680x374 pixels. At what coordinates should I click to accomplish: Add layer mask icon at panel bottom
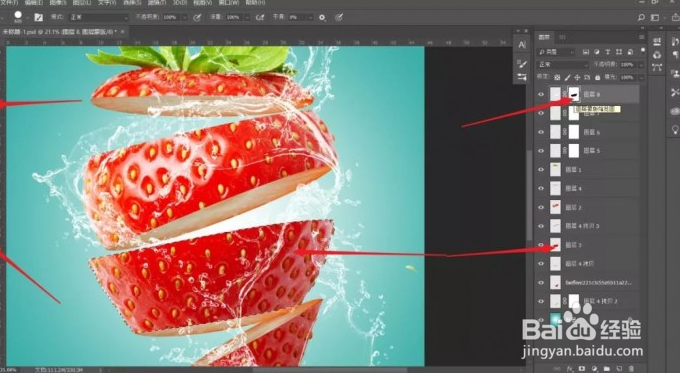[582, 369]
